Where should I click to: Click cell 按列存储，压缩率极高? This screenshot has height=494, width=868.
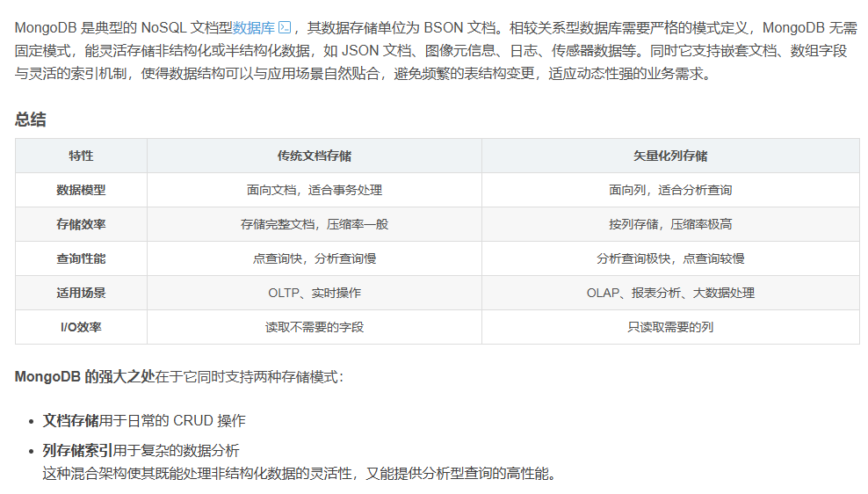point(670,224)
